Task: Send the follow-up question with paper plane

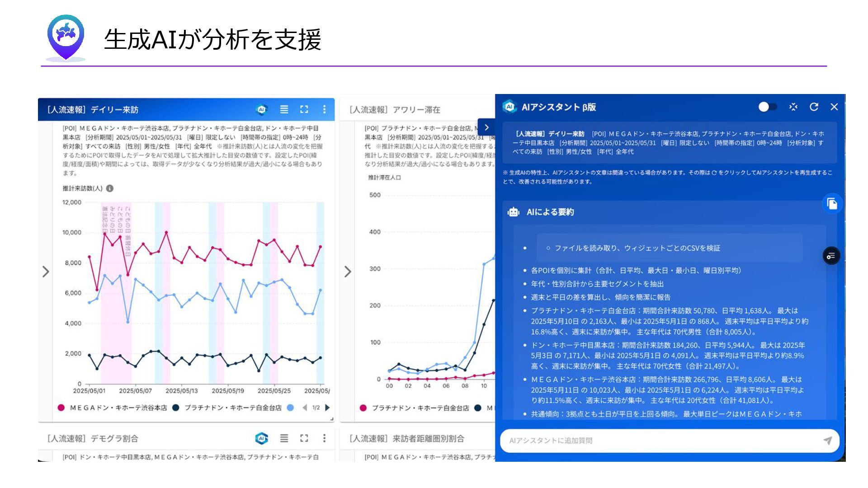Action: (x=827, y=440)
